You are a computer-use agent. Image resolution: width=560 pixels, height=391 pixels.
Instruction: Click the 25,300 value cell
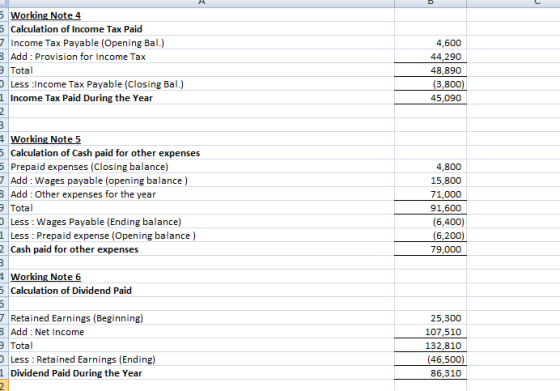pos(430,318)
